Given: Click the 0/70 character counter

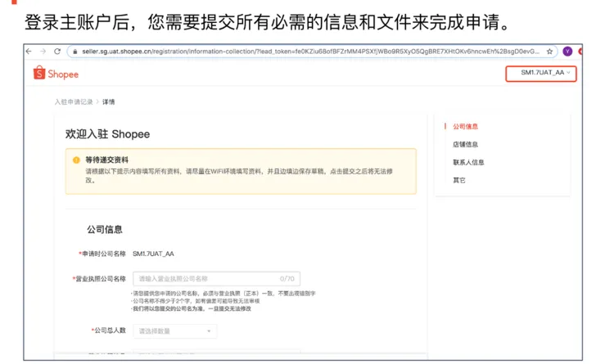Looking at the screenshot, I should pos(287,279).
